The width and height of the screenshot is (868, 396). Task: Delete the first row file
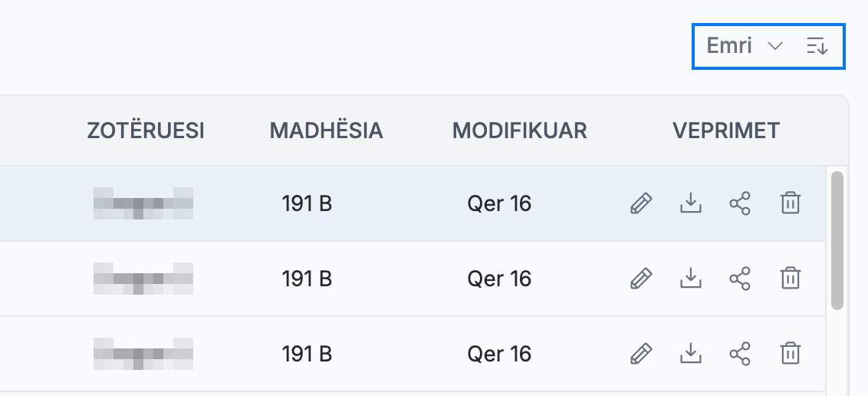[790, 204]
